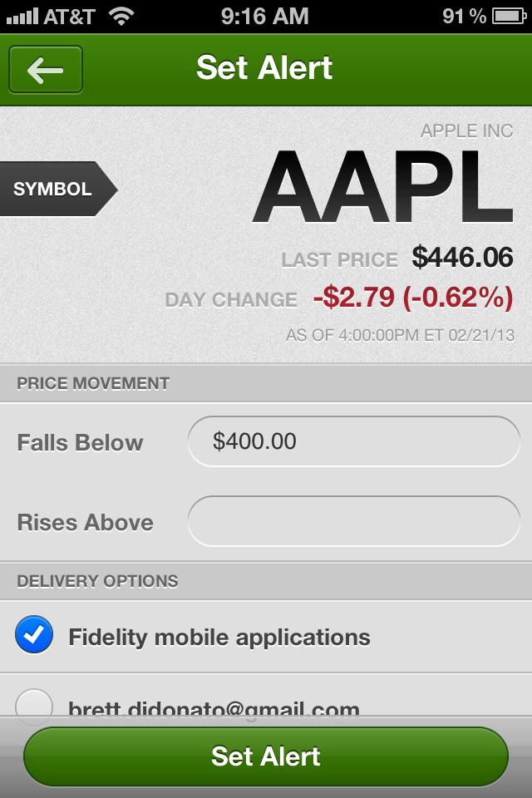Image resolution: width=532 pixels, height=798 pixels.
Task: Tap the AAPL ticker symbol
Action: [x=382, y=190]
